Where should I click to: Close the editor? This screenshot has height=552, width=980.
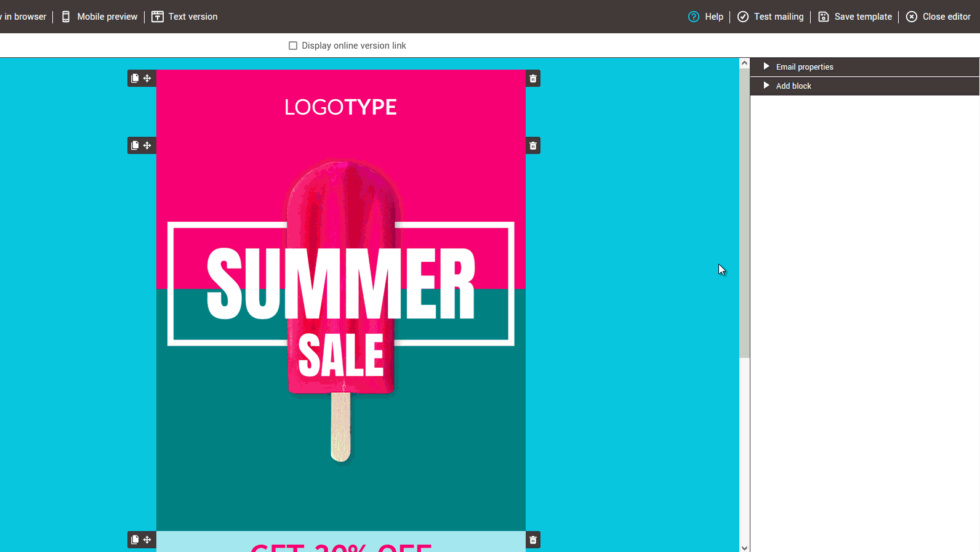pyautogui.click(x=938, y=17)
